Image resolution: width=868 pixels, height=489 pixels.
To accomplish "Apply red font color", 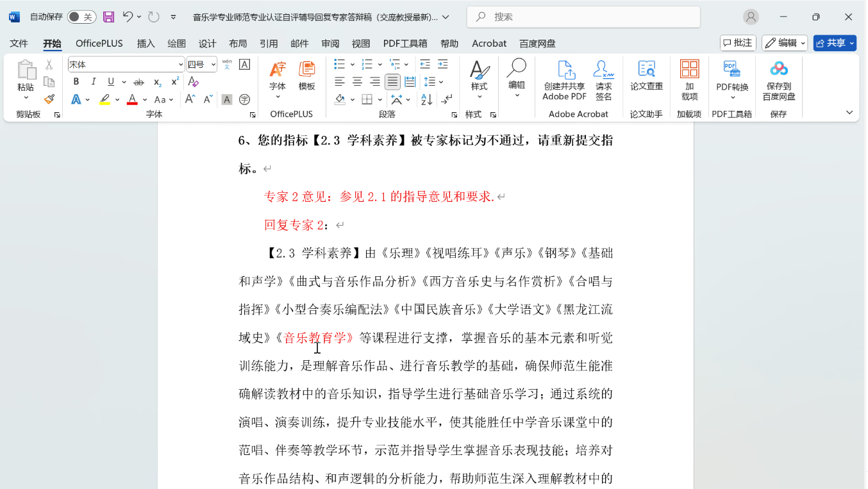I will [x=132, y=99].
